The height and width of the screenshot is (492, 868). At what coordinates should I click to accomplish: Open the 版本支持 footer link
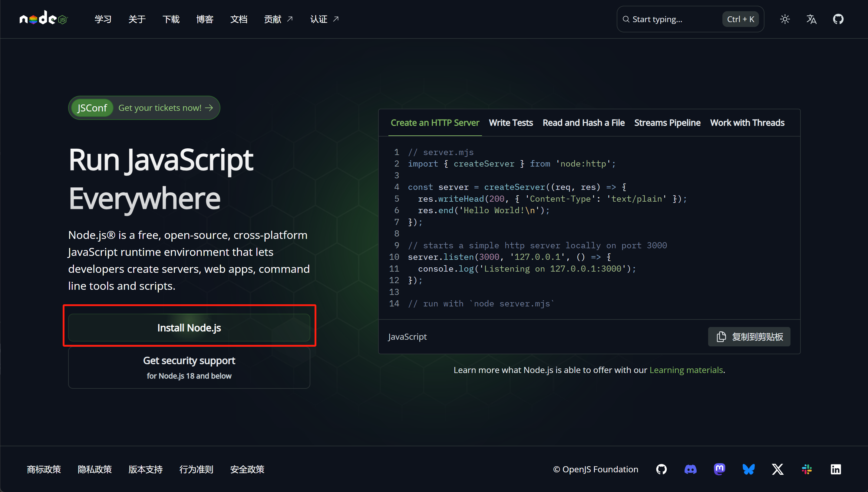pos(146,469)
